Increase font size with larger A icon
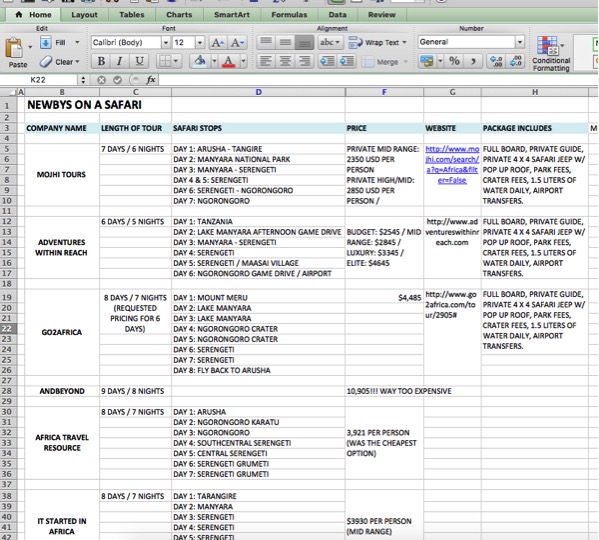The width and height of the screenshot is (599, 540). coord(218,42)
